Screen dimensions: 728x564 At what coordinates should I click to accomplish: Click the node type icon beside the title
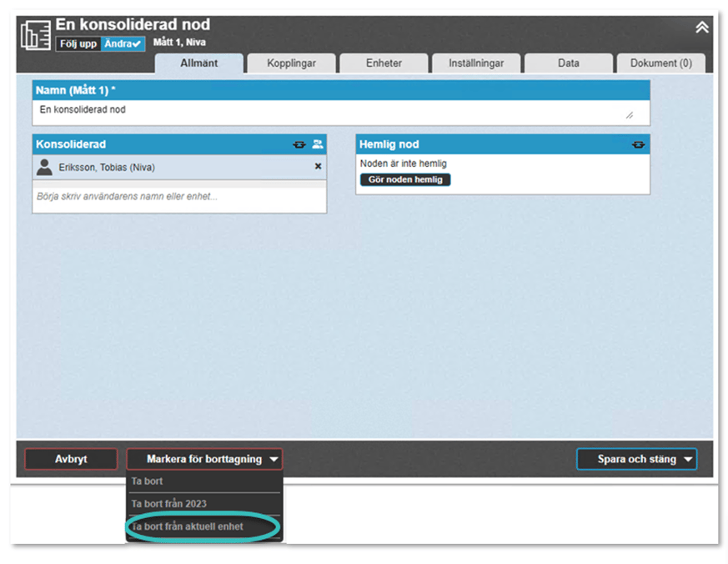click(x=35, y=36)
